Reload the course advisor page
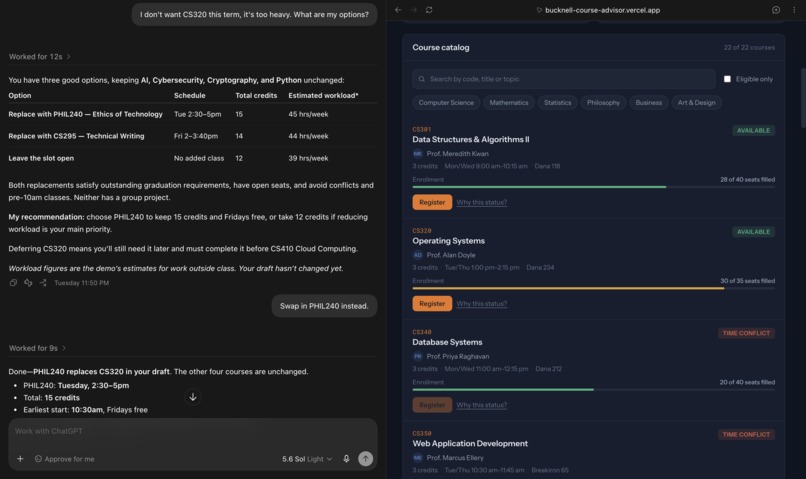Screen dimensions: 806x479 (429, 10)
